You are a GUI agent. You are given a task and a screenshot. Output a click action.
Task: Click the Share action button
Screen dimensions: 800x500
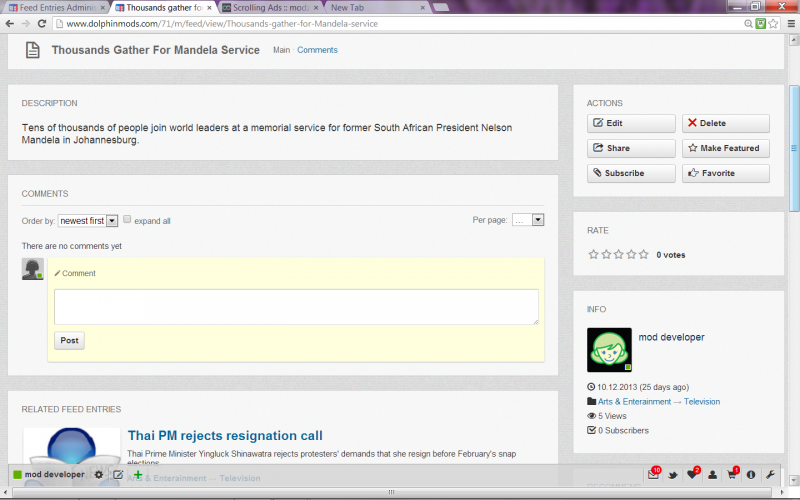tap(631, 148)
